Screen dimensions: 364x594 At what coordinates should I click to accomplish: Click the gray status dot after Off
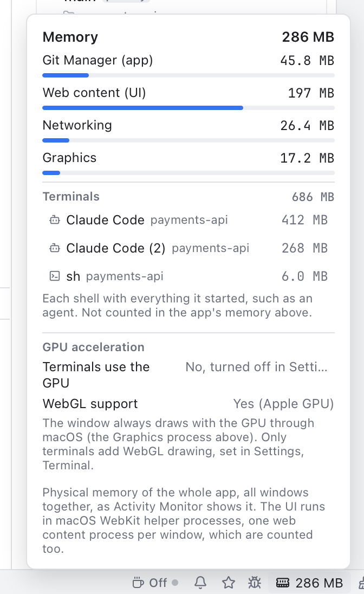(175, 582)
